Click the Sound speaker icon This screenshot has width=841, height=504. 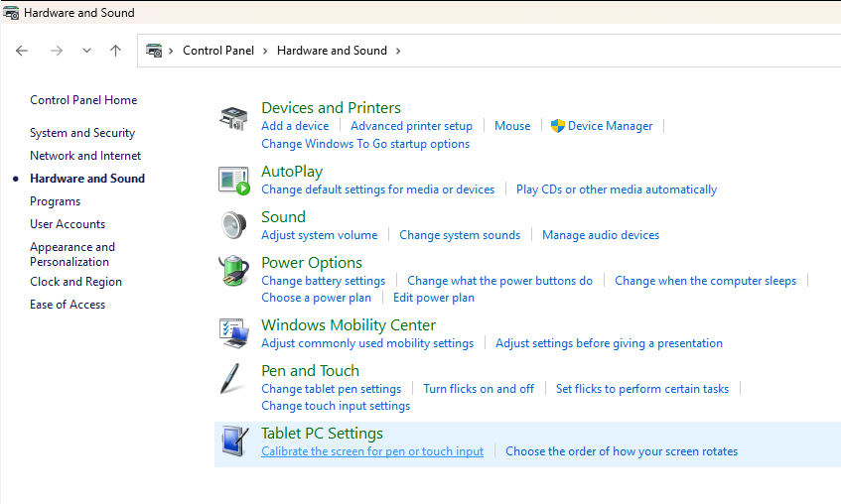click(232, 225)
